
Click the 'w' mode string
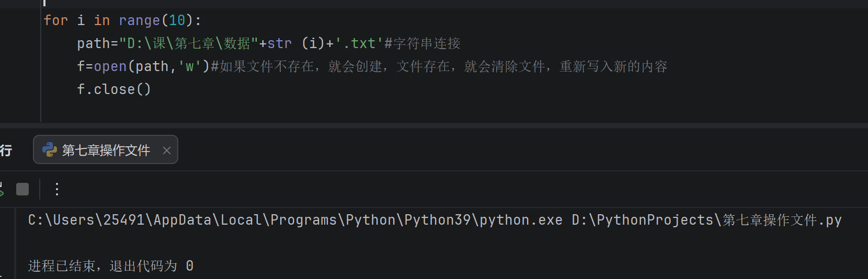click(x=189, y=66)
